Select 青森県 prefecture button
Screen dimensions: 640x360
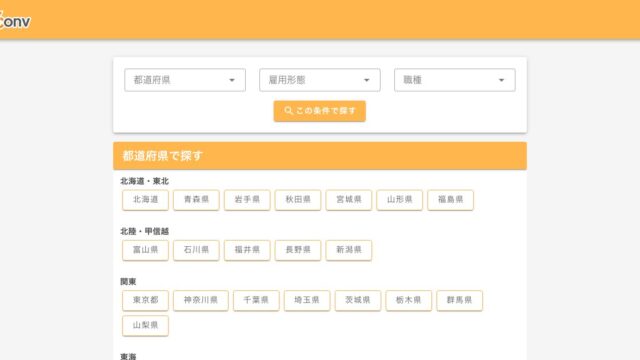(x=196, y=200)
